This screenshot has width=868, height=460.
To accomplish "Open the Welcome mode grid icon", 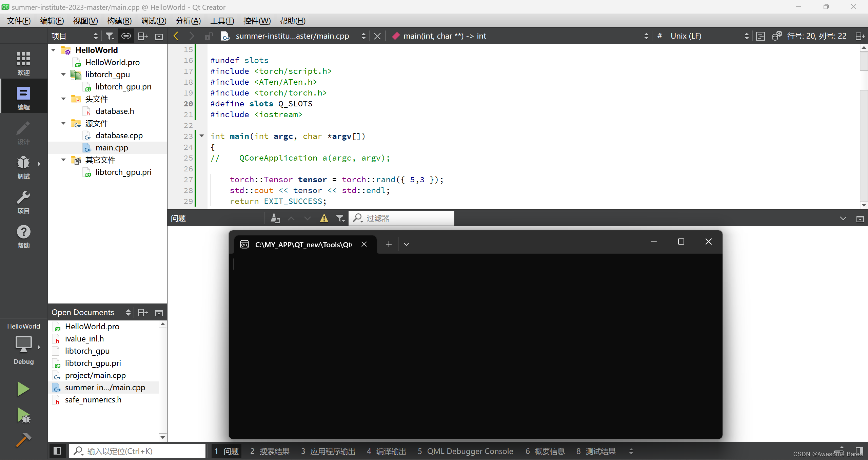I will coord(23,63).
